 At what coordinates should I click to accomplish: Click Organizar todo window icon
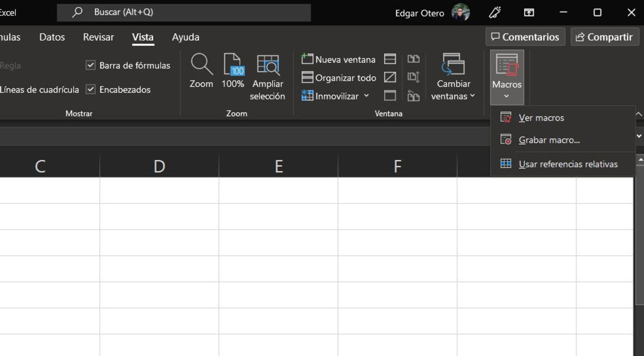coord(309,77)
